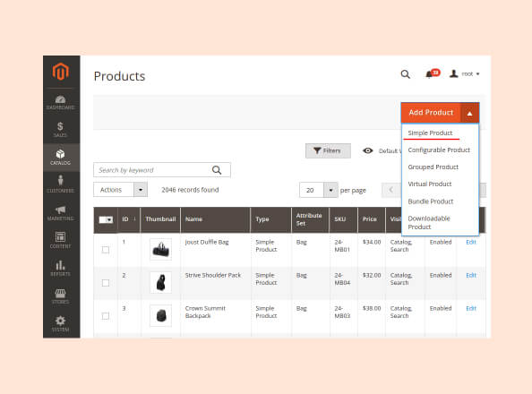Image resolution: width=532 pixels, height=394 pixels.
Task: Edit the Joust Duffle Bag product
Action: [471, 242]
